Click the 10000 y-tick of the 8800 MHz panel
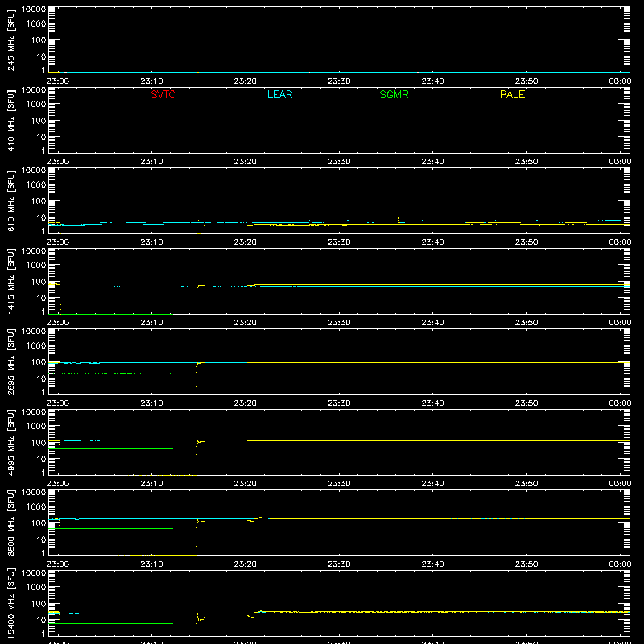The image size is (644, 644). click(x=34, y=493)
